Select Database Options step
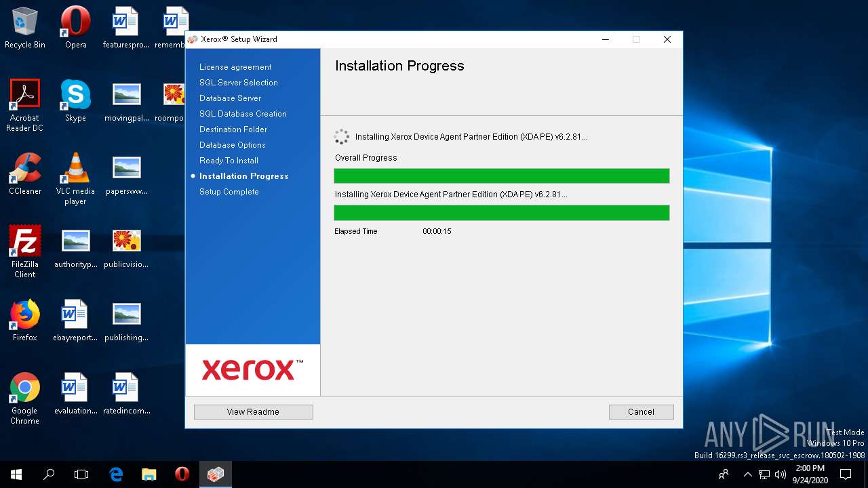 (x=233, y=145)
